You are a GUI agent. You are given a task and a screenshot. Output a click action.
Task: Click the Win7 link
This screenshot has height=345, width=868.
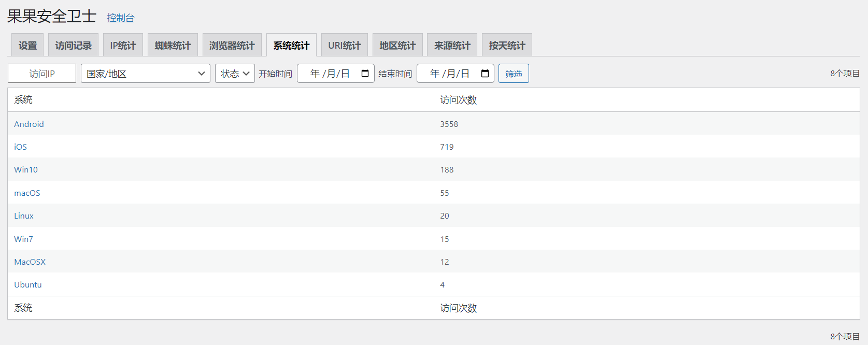[x=23, y=239]
